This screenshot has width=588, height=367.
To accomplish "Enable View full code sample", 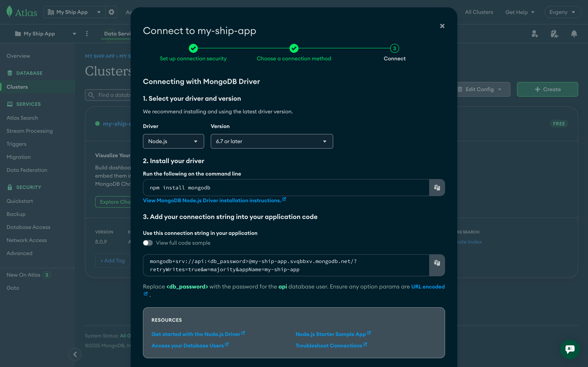I will pyautogui.click(x=147, y=243).
